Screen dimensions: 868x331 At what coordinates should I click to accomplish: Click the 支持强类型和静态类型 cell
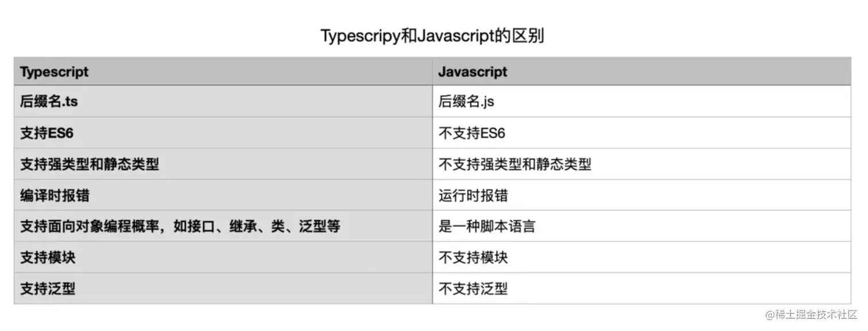(x=223, y=164)
